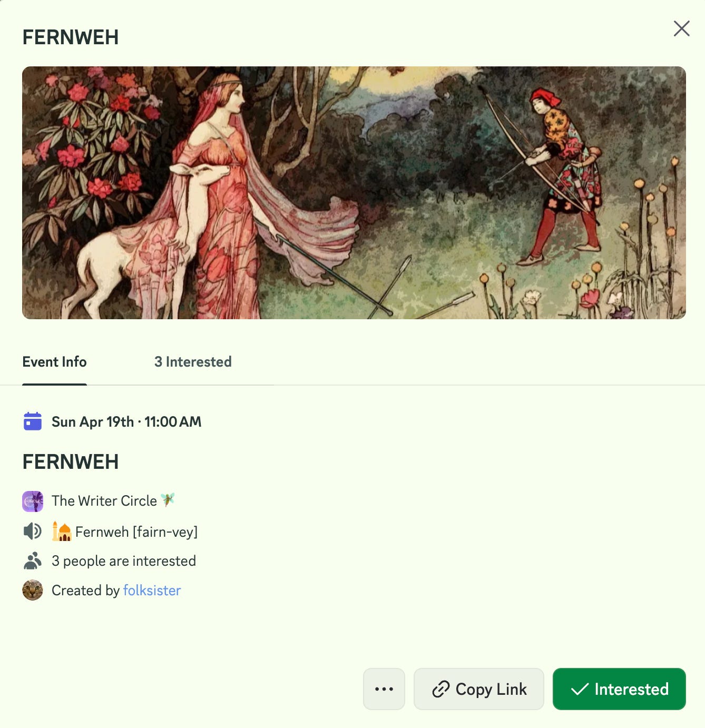This screenshot has height=728, width=705.
Task: Click the mosque emoji before Fernweh channel
Action: point(62,531)
